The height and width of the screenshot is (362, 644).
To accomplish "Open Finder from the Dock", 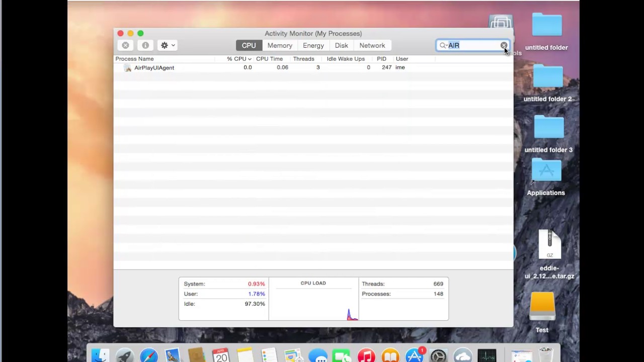I will (101, 355).
